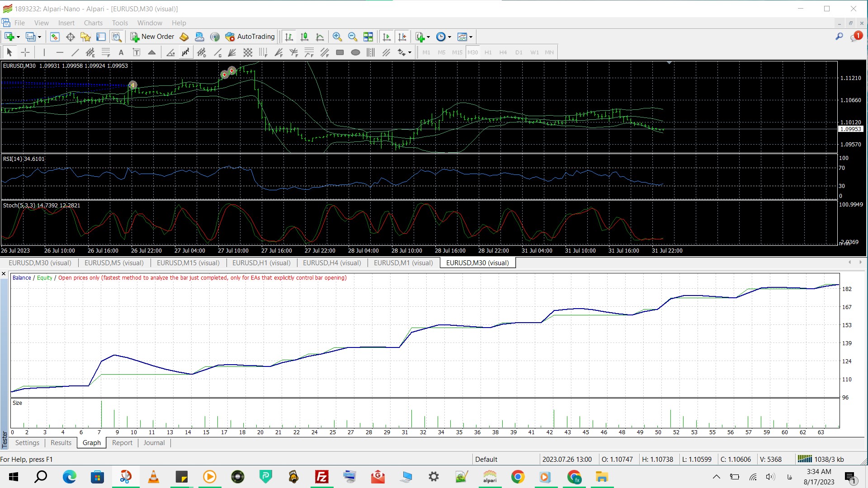Open the File menu
The width and height of the screenshot is (868, 488).
point(19,23)
